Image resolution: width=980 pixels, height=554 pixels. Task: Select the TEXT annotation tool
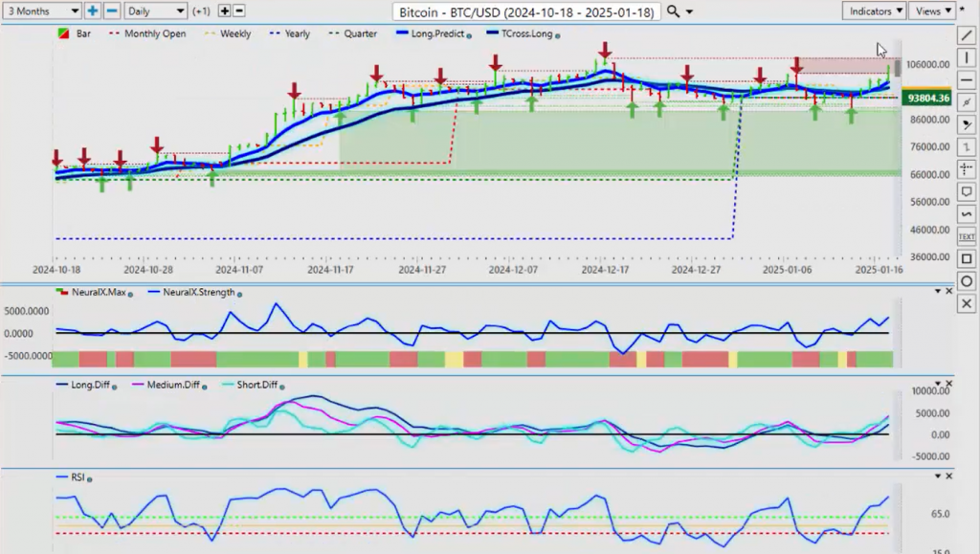(x=967, y=236)
